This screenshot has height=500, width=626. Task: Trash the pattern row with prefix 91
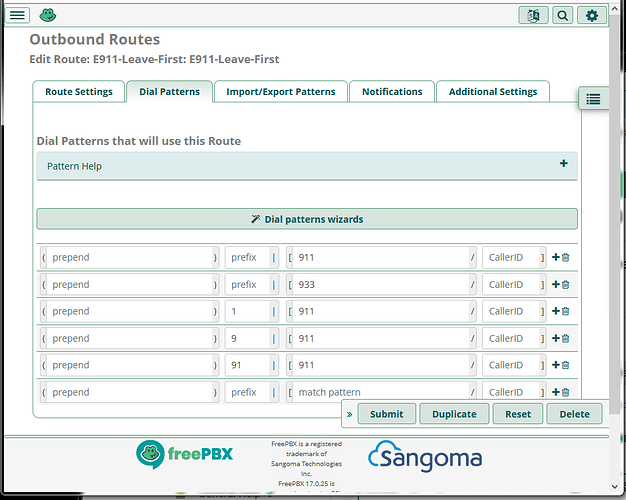[x=566, y=366]
